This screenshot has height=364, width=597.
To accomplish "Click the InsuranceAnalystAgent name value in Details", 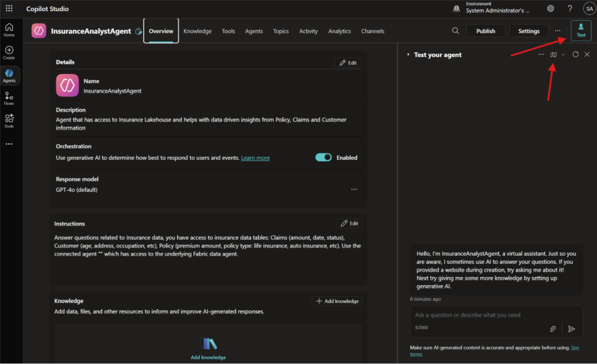I will 113,91.
